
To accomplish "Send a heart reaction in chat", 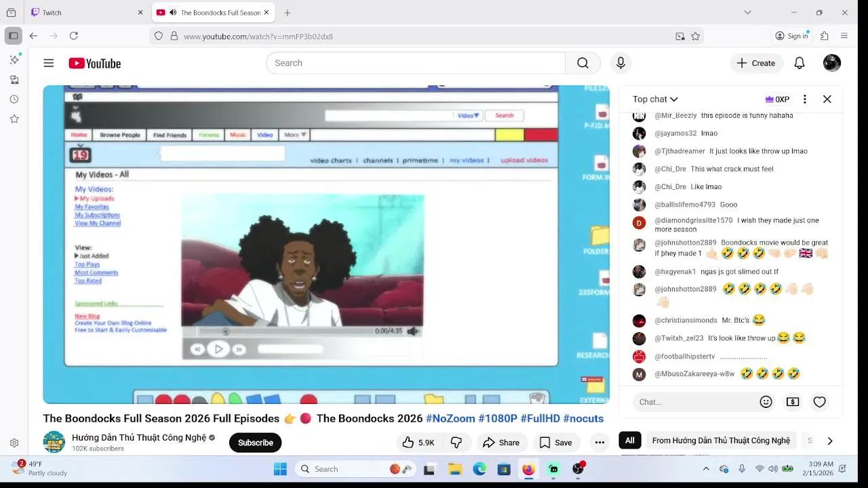I will (x=820, y=402).
